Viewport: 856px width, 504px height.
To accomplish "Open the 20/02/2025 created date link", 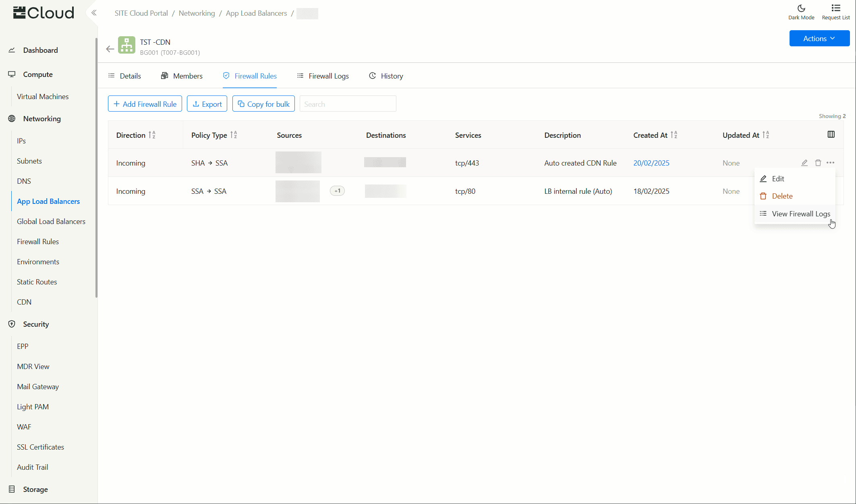I will coord(651,163).
